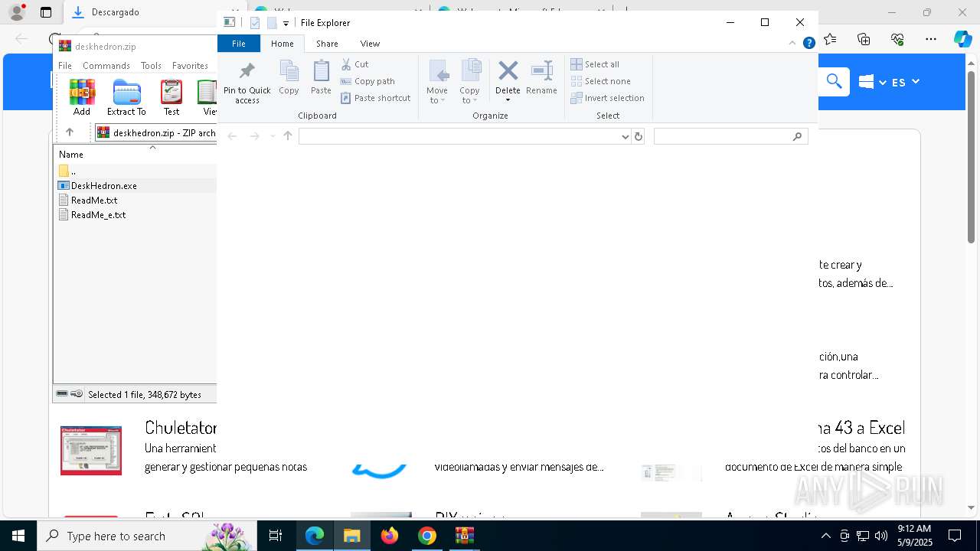Image resolution: width=980 pixels, height=551 pixels.
Task: Click Invert selection in ribbon
Action: click(x=608, y=98)
